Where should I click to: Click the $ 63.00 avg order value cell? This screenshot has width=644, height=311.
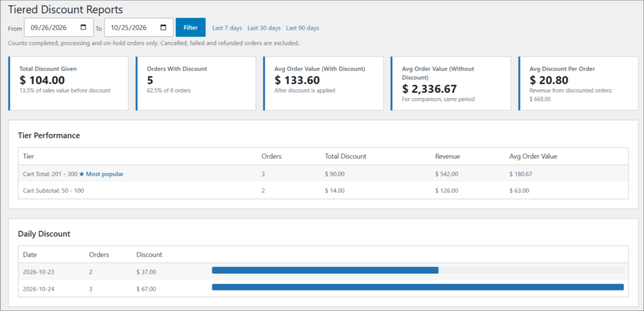(519, 191)
